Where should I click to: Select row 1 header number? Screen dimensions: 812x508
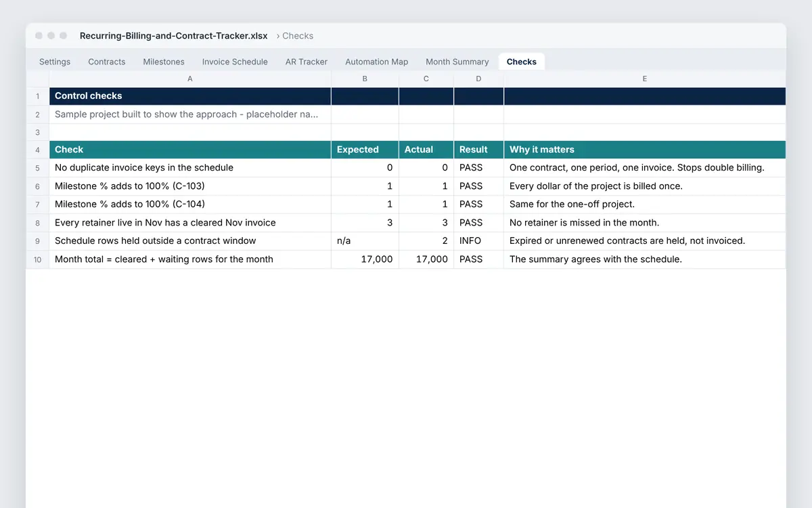[x=38, y=96]
